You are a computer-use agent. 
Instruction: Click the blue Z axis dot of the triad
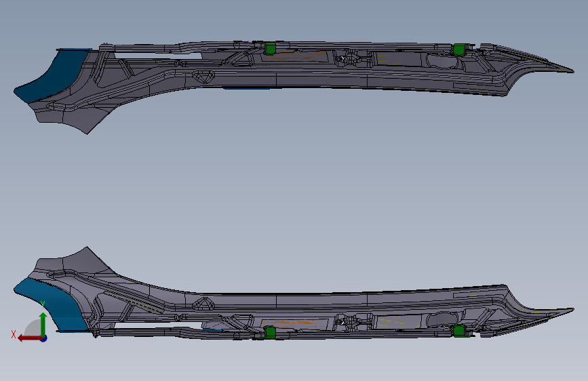point(44,338)
